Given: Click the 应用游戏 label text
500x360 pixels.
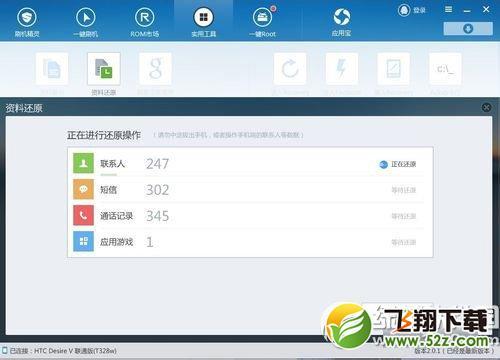Looking at the screenshot, I should [x=117, y=242].
